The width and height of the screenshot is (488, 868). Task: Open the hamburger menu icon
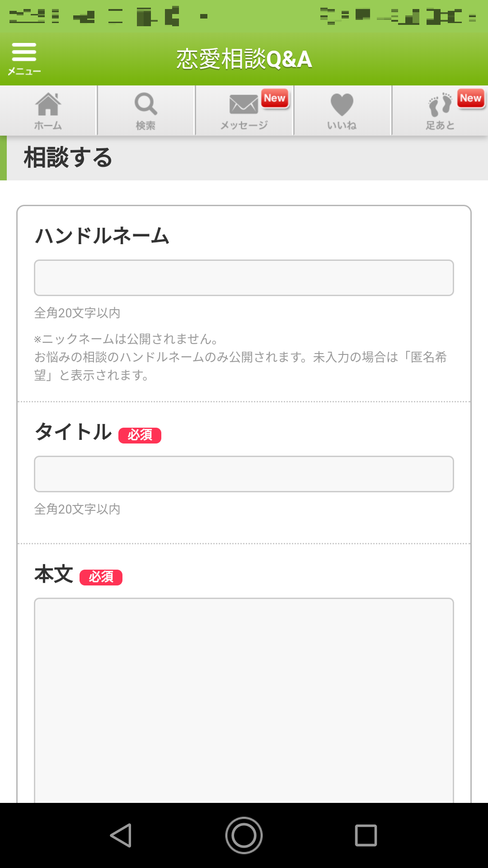(x=24, y=52)
